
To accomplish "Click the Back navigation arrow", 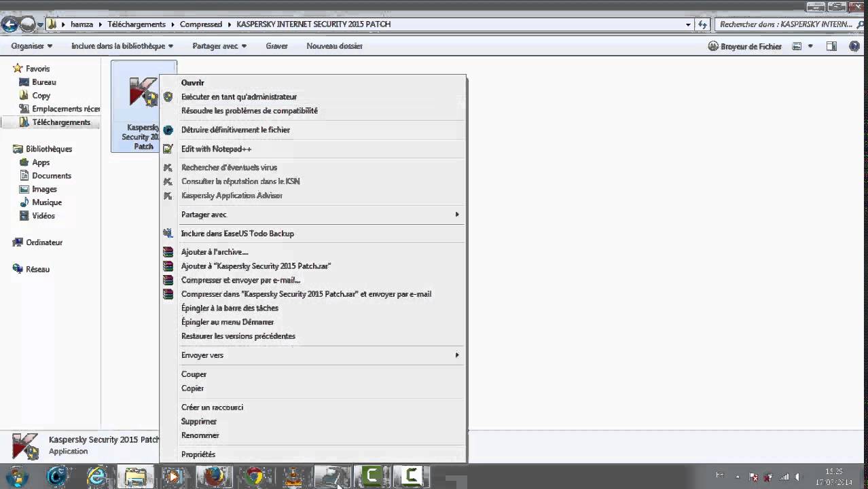I will 10,24.
